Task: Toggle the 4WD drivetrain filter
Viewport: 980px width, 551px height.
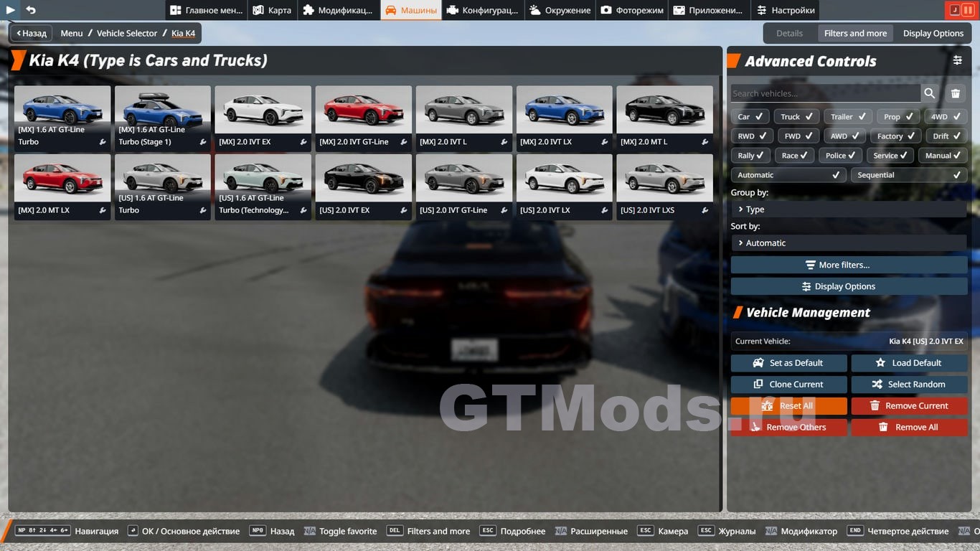Action: [x=946, y=116]
